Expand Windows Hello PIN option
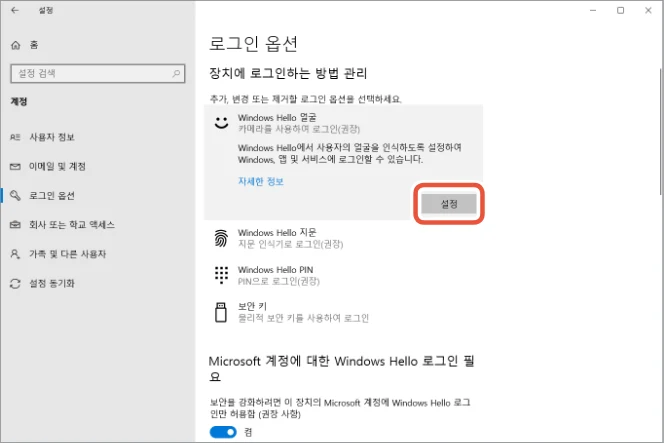Image resolution: width=664 pixels, height=443 pixels. click(x=343, y=275)
